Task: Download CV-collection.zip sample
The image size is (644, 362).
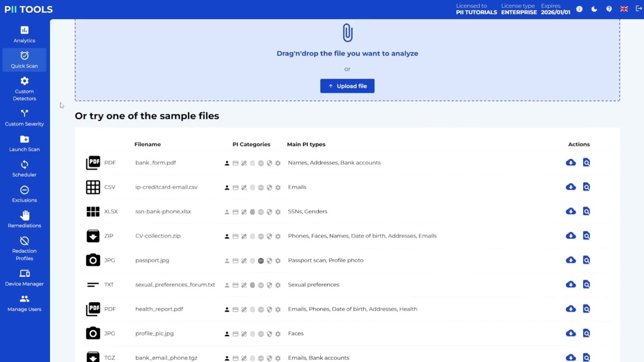Action: 571,236
